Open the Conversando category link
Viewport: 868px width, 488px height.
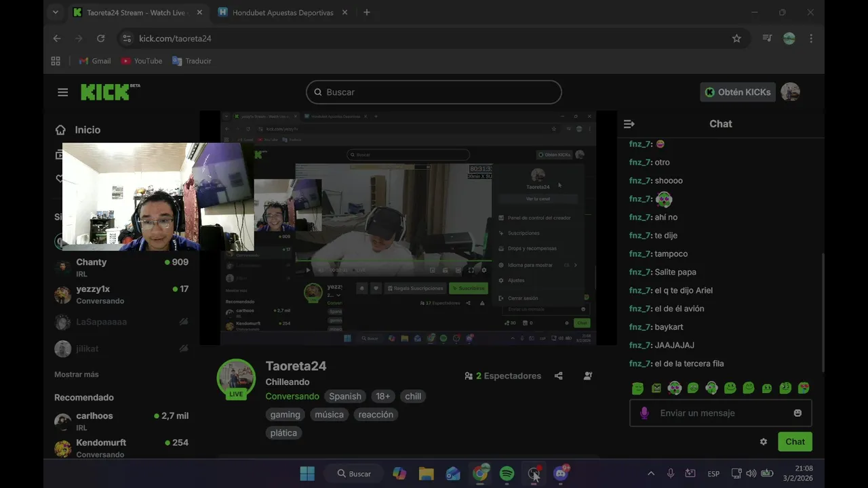(x=292, y=396)
